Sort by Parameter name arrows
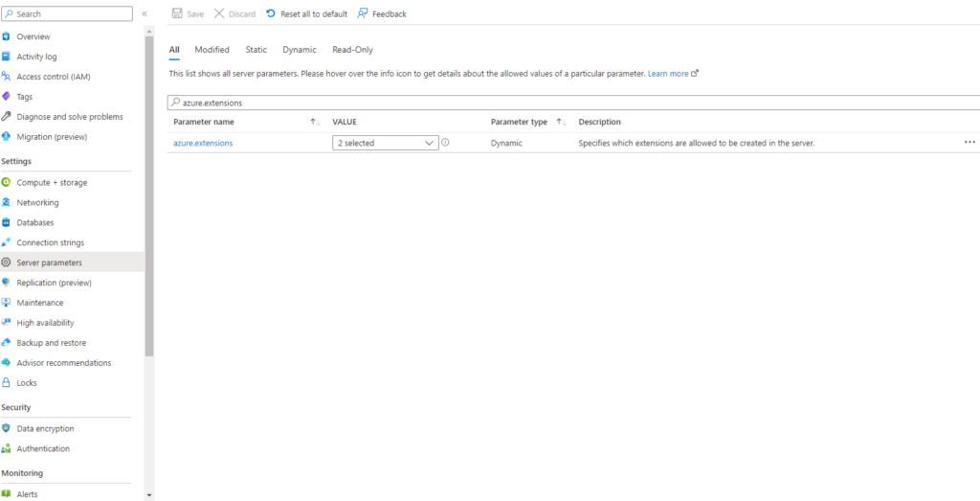Viewport: 980px width, 501px height. (x=316, y=122)
